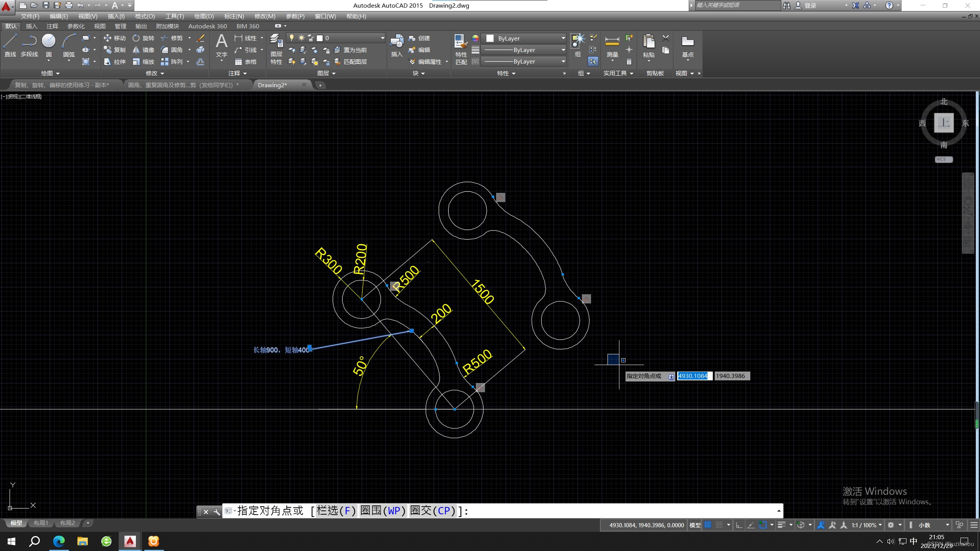Select the 修剪 (Trim) tool
Image resolution: width=980 pixels, height=551 pixels.
pyautogui.click(x=172, y=38)
